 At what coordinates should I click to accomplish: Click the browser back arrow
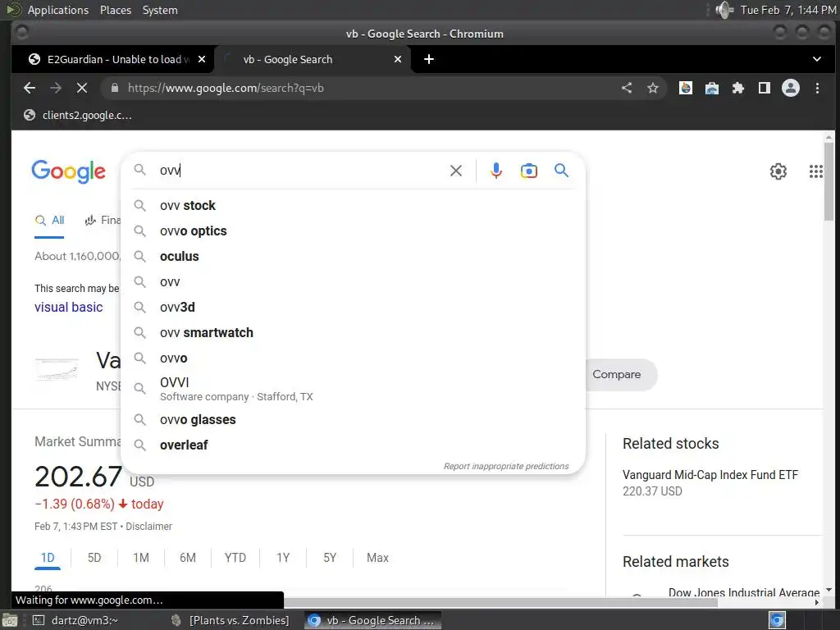30,88
